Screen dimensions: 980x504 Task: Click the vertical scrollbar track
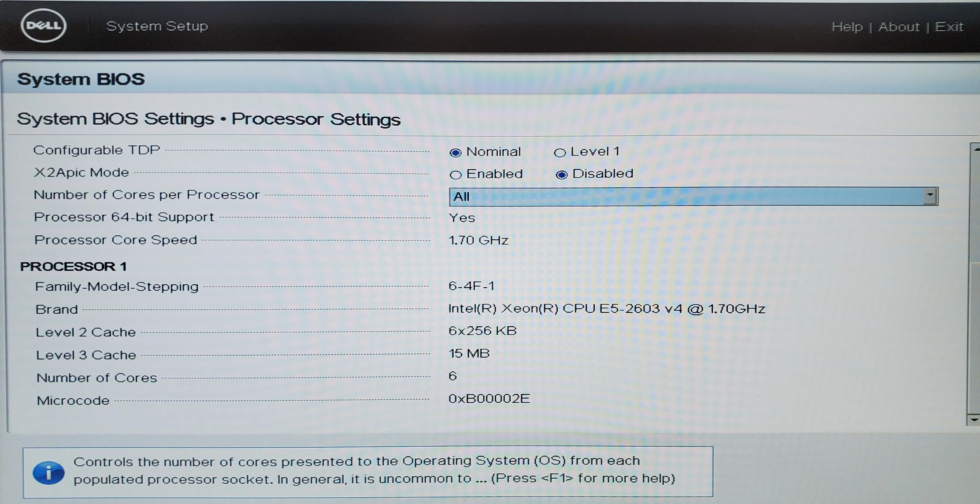coord(974,285)
